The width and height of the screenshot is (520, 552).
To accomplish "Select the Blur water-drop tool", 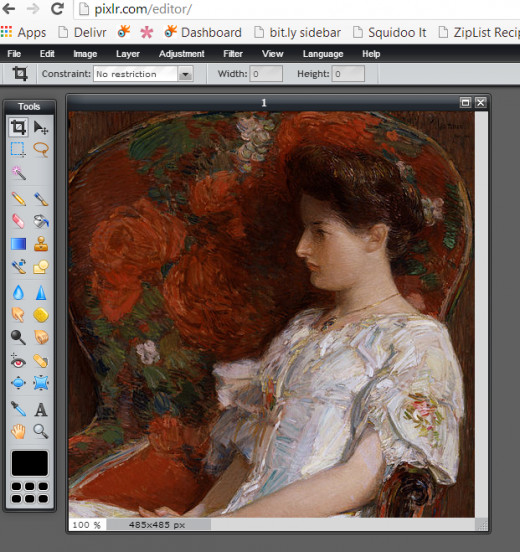I will point(18,293).
